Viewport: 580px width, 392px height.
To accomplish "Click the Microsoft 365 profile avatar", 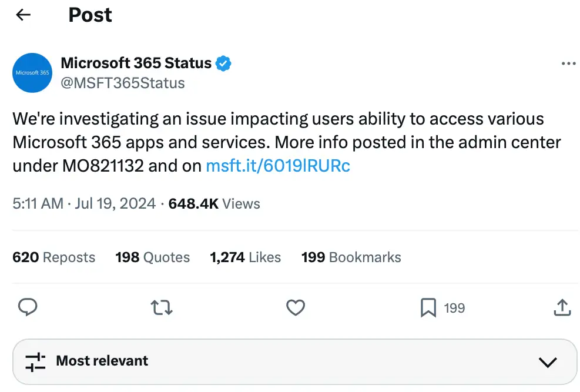I will (x=32, y=72).
